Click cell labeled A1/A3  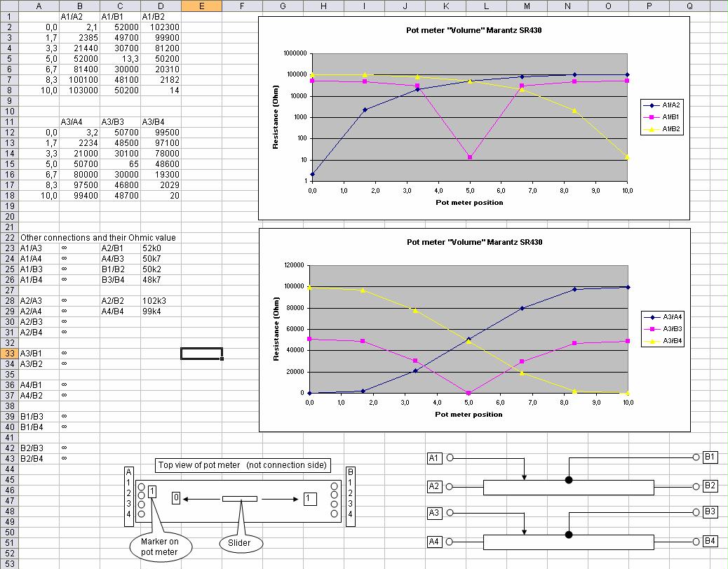[x=39, y=248]
